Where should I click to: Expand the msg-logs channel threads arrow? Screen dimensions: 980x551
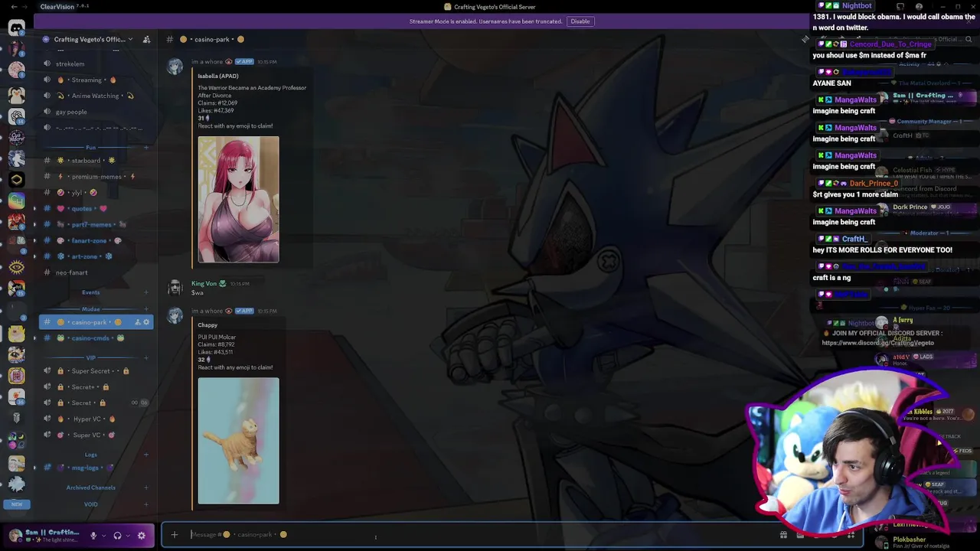pyautogui.click(x=34, y=468)
